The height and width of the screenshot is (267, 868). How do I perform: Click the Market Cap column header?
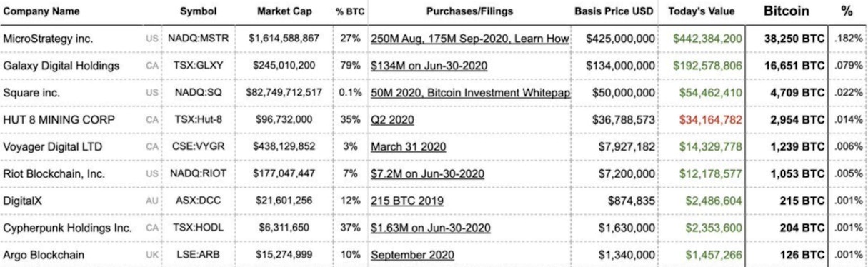(x=283, y=11)
